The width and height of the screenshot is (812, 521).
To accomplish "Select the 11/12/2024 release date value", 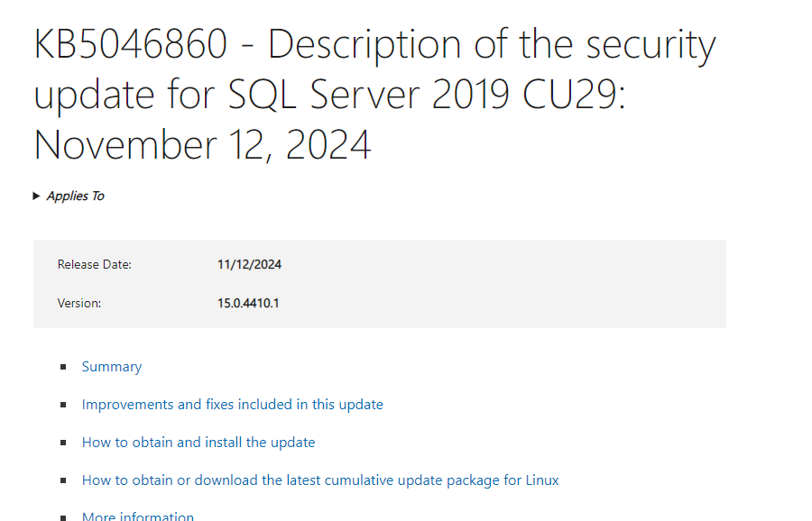I will tap(249, 264).
